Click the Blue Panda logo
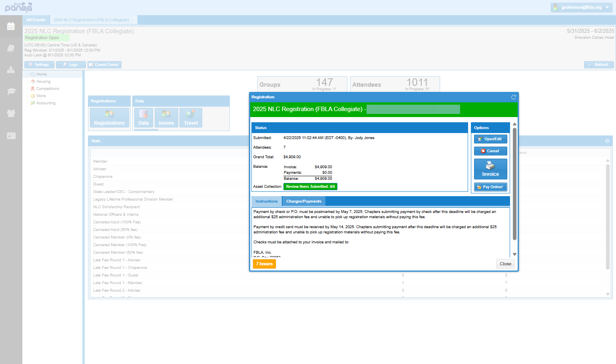Image resolution: width=616 pixels, height=364 pixels. pos(18,7)
